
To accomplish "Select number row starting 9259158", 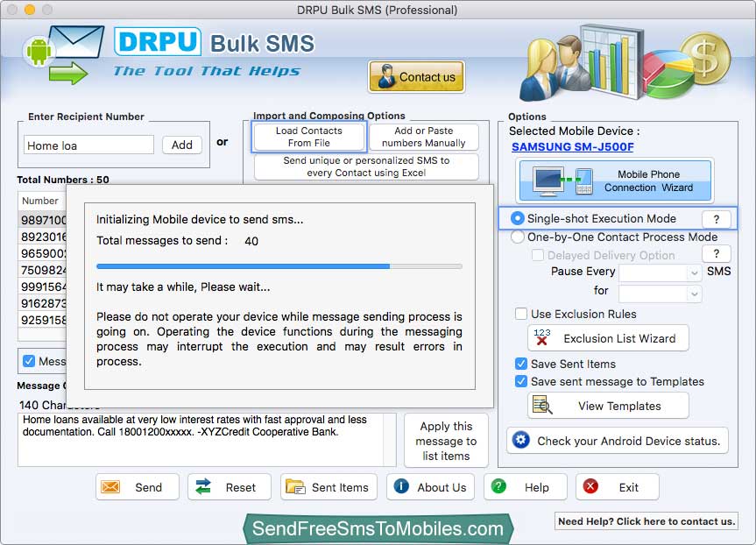I will click(x=42, y=320).
